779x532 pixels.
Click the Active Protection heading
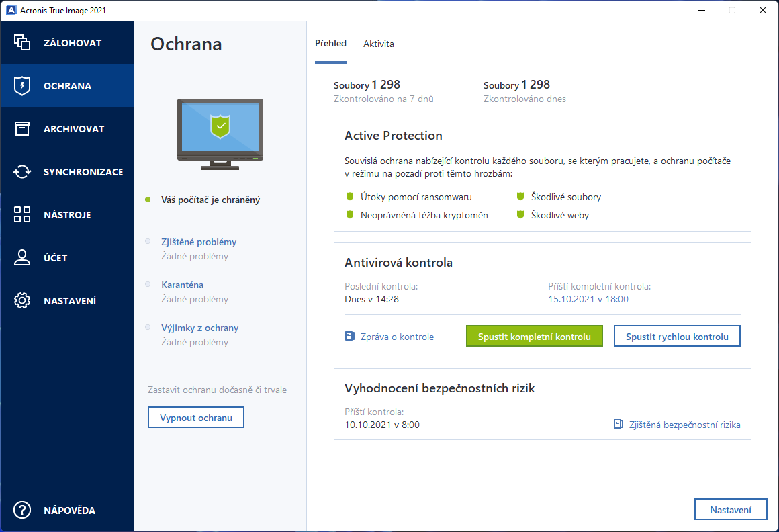point(393,136)
